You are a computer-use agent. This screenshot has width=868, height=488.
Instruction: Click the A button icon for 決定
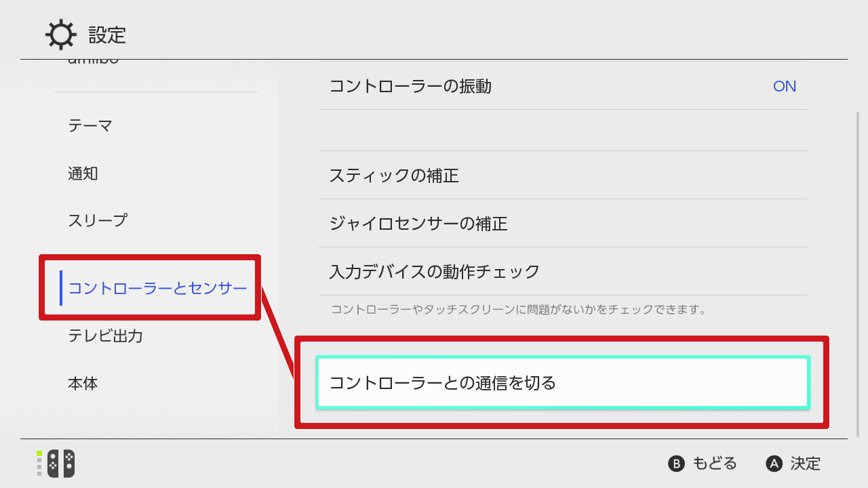pos(774,464)
